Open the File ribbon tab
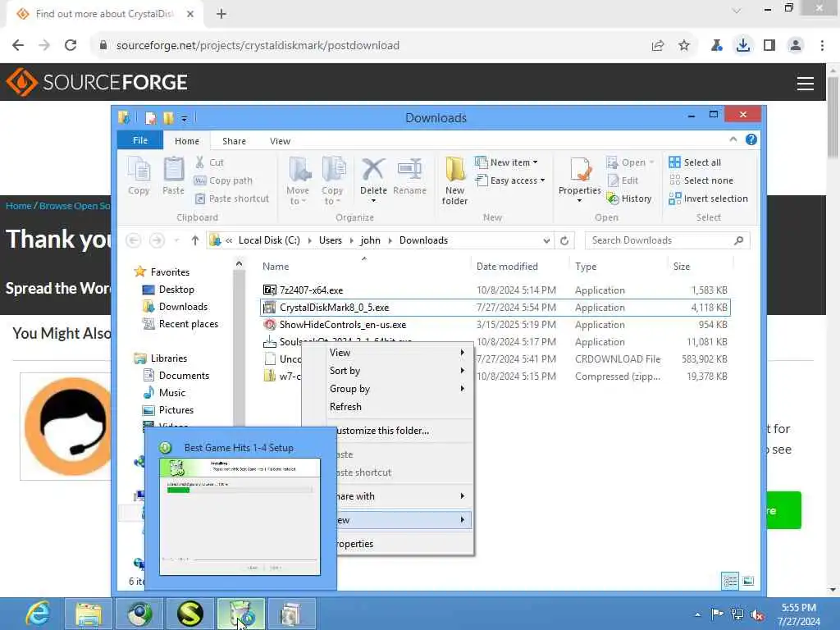 point(140,140)
